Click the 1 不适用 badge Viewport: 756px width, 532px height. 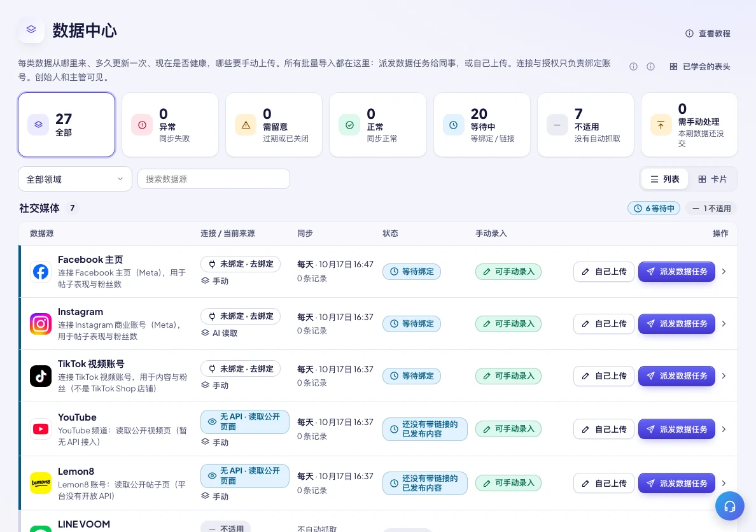tap(711, 208)
